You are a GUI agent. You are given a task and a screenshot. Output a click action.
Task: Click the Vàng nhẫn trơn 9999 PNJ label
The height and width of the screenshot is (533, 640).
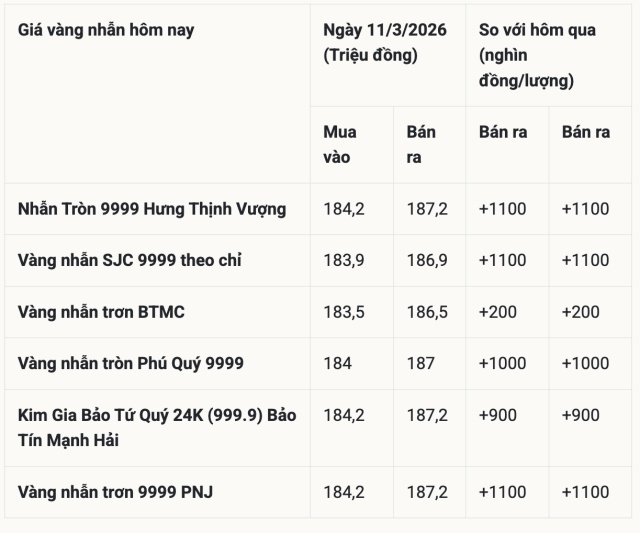pos(115,492)
